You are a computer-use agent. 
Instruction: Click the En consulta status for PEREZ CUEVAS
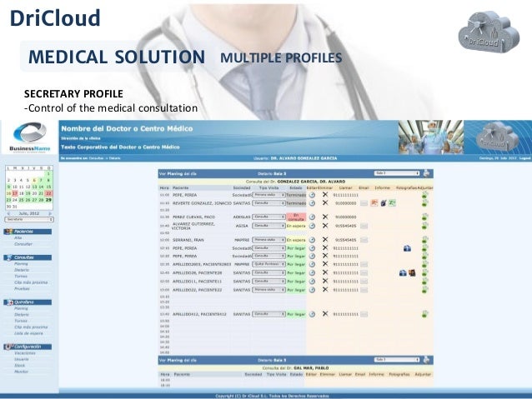point(296,217)
